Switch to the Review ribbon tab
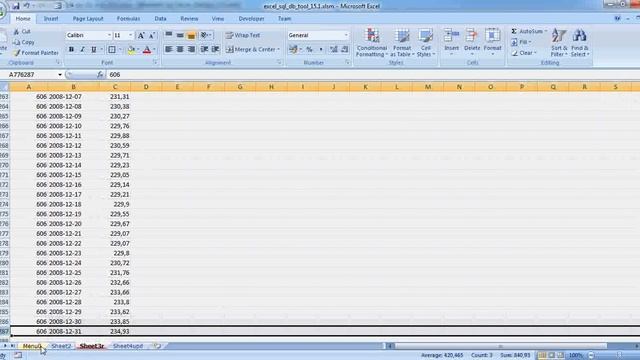The image size is (640, 360). coord(189,19)
